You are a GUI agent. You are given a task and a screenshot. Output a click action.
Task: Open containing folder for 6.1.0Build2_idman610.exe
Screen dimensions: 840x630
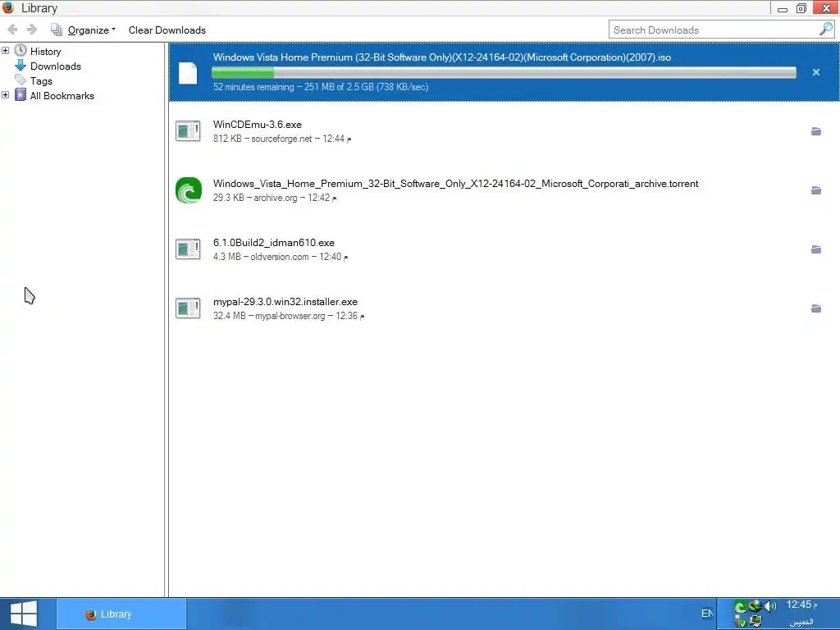(816, 249)
